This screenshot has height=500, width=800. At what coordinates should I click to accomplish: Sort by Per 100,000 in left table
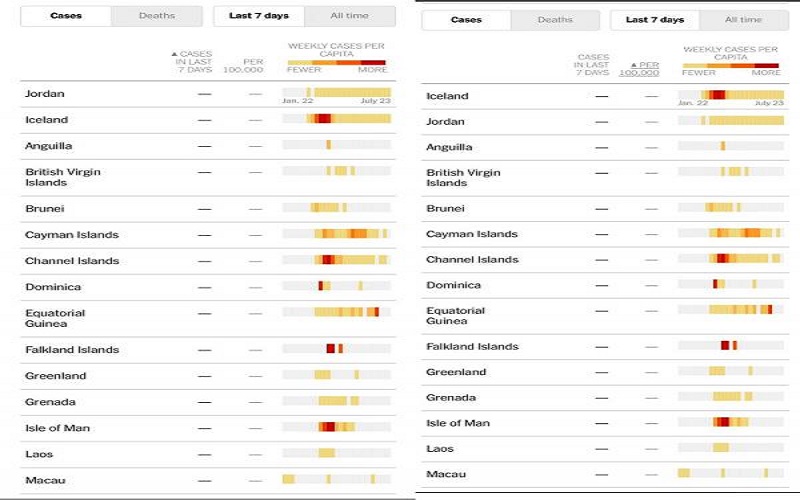click(243, 65)
